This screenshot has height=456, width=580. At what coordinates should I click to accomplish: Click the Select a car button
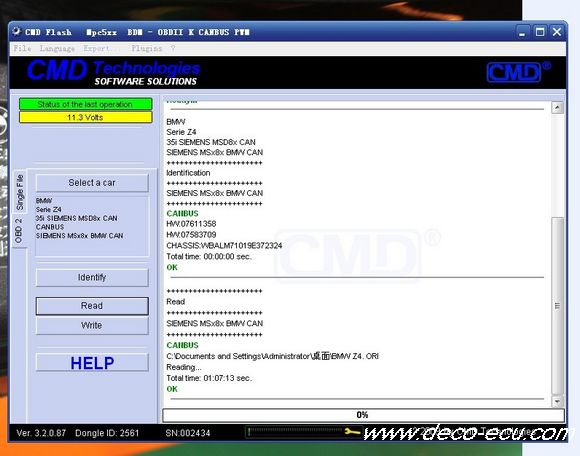point(92,183)
